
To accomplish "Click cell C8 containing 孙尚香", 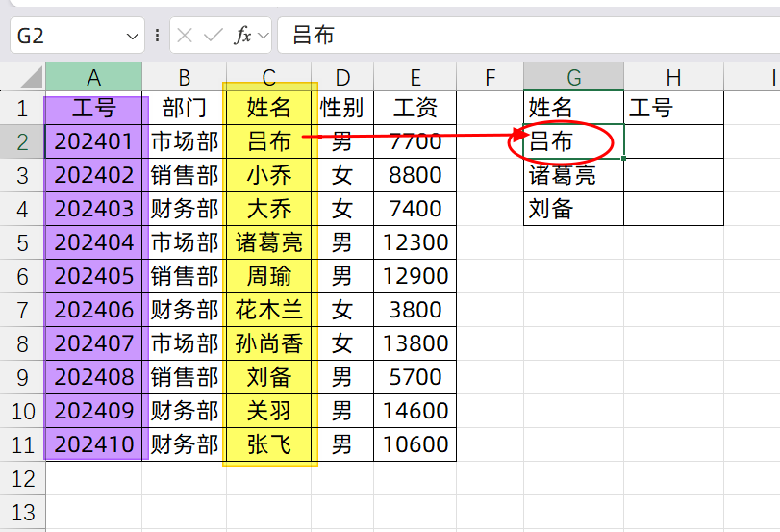I will (x=268, y=343).
